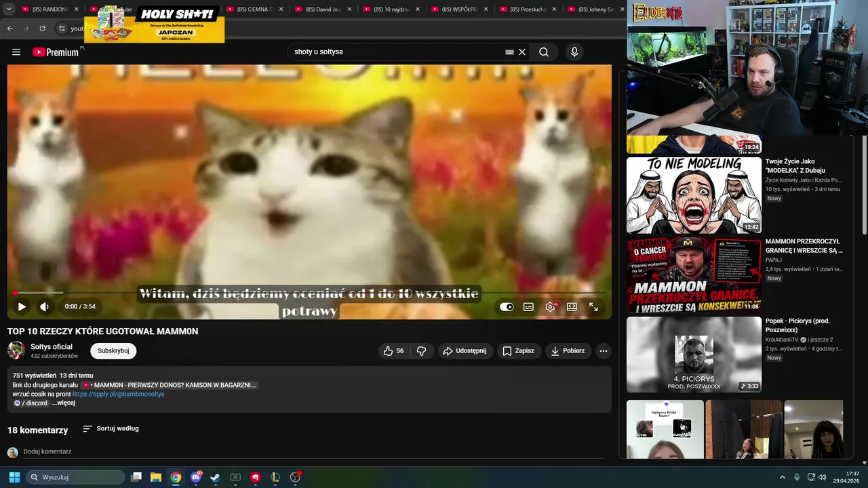Open the YouTube hamburger guide menu
This screenshot has height=488, width=868.
point(16,52)
